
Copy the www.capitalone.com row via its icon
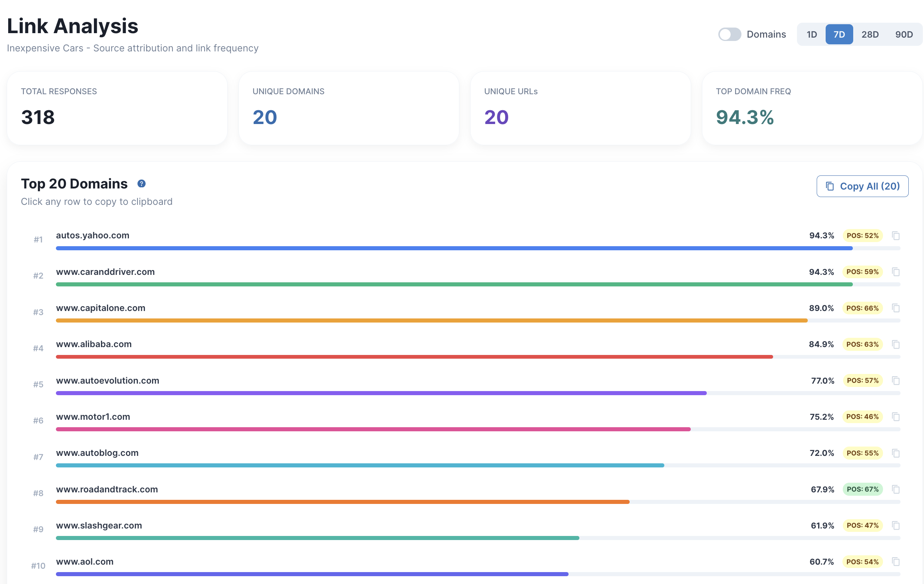[896, 308]
